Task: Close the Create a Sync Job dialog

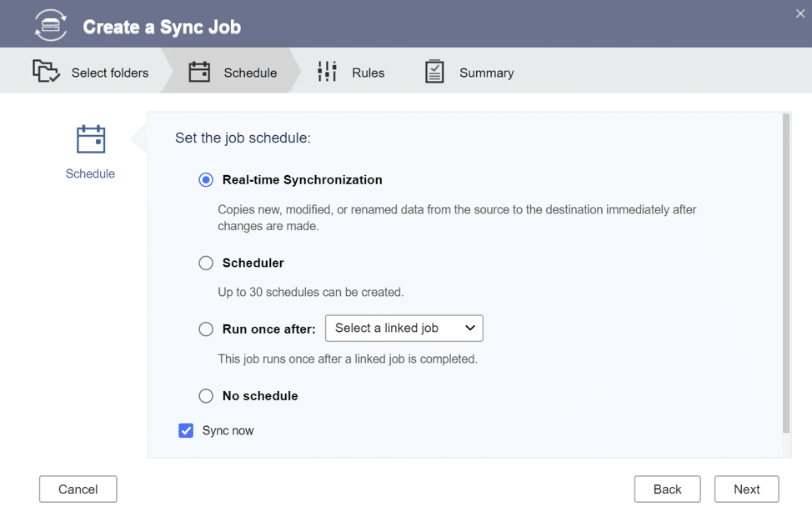Action: (800, 14)
